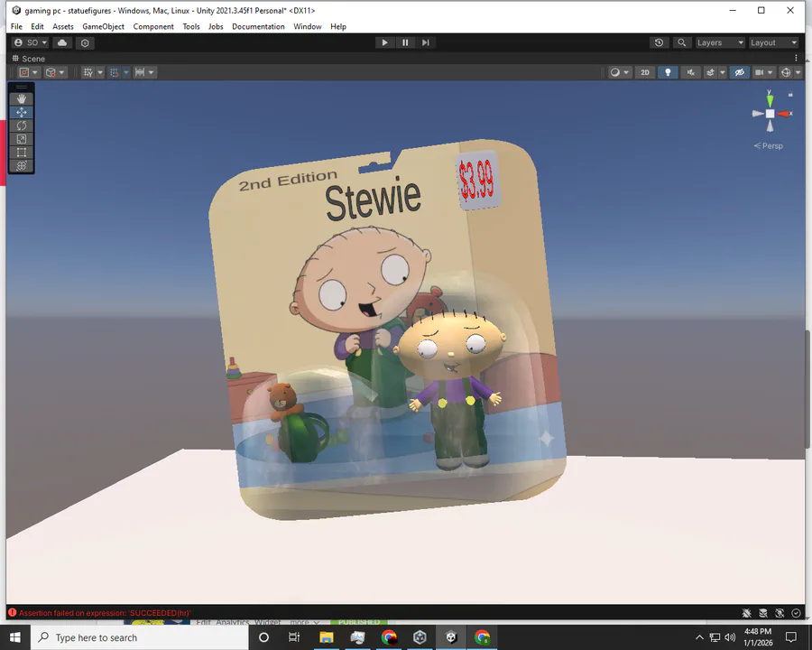
Task: Open the Assets menu
Action: pos(63,26)
